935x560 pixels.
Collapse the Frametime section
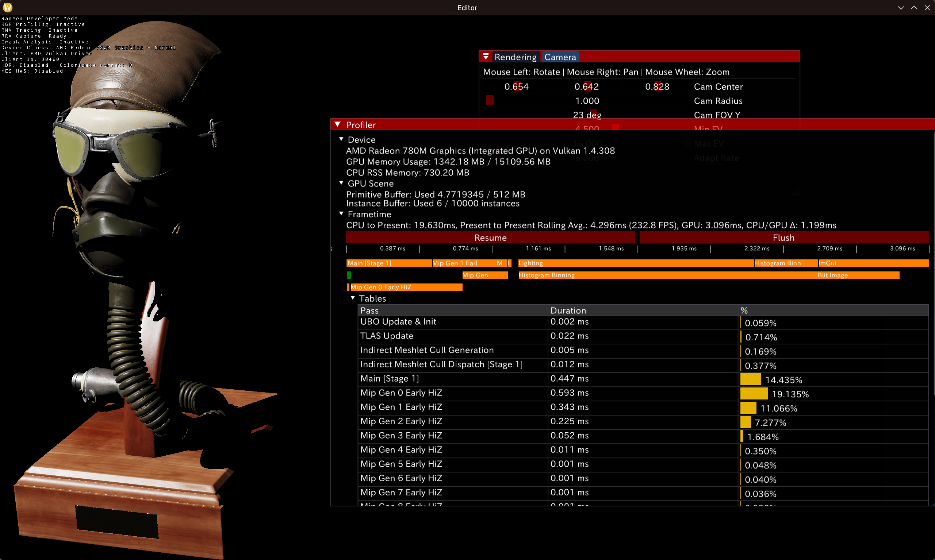tap(341, 213)
